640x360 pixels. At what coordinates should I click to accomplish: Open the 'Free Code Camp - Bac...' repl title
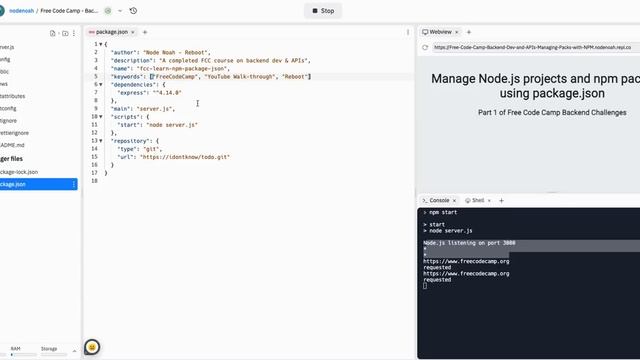[69, 11]
